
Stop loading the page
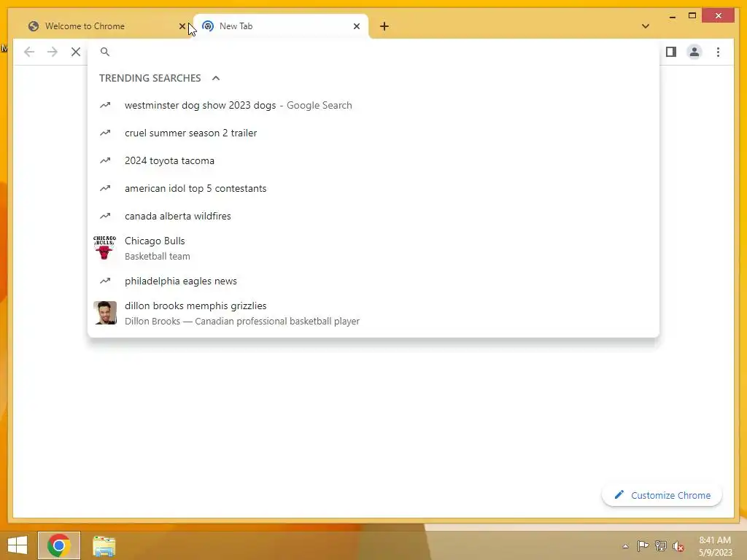tap(76, 52)
